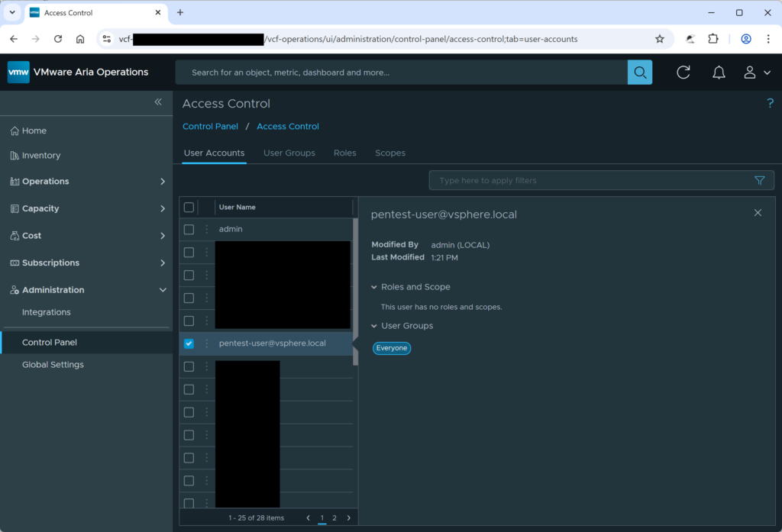The width and height of the screenshot is (782, 532).
Task: Switch to the Roles tab
Action: [x=345, y=153]
